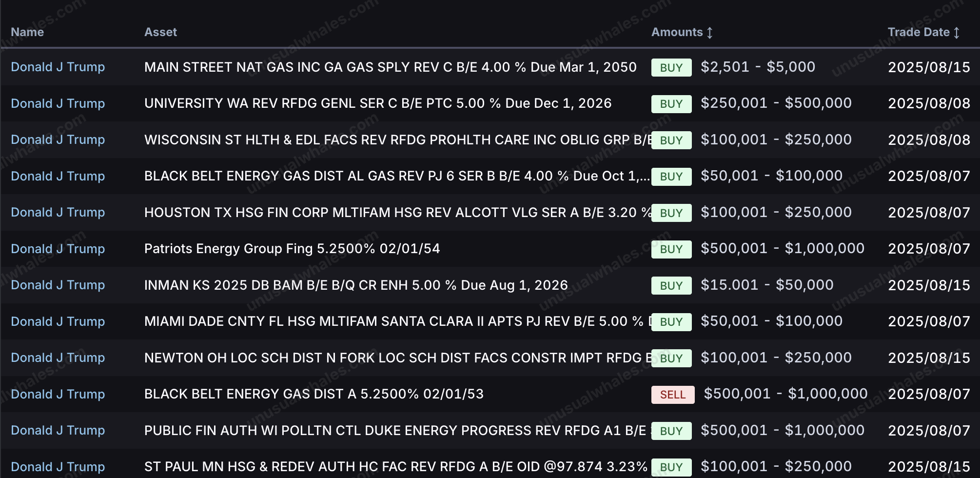
Task: Select date 2025/08/15 in NEWTON OH row
Action: point(929,358)
